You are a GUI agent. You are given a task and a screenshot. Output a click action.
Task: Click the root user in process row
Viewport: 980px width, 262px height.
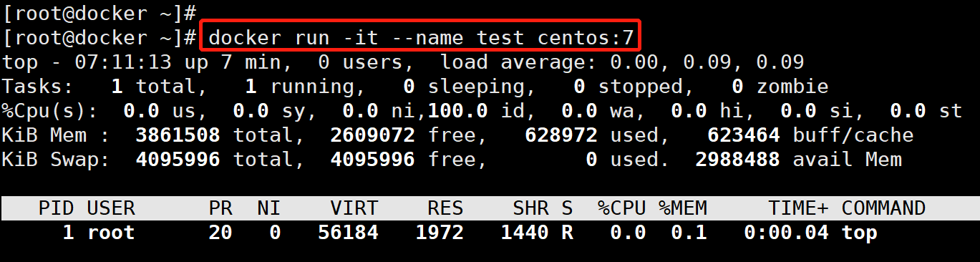tap(111, 233)
